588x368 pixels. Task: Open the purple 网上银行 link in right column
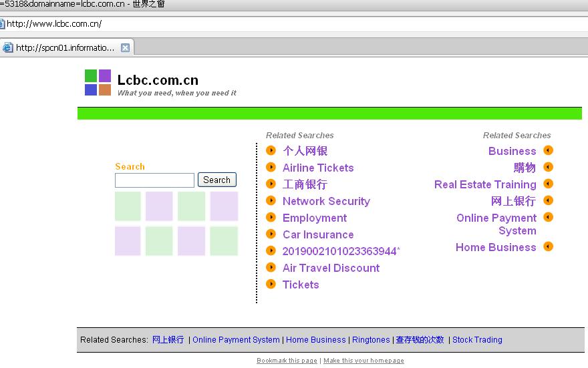coord(513,201)
